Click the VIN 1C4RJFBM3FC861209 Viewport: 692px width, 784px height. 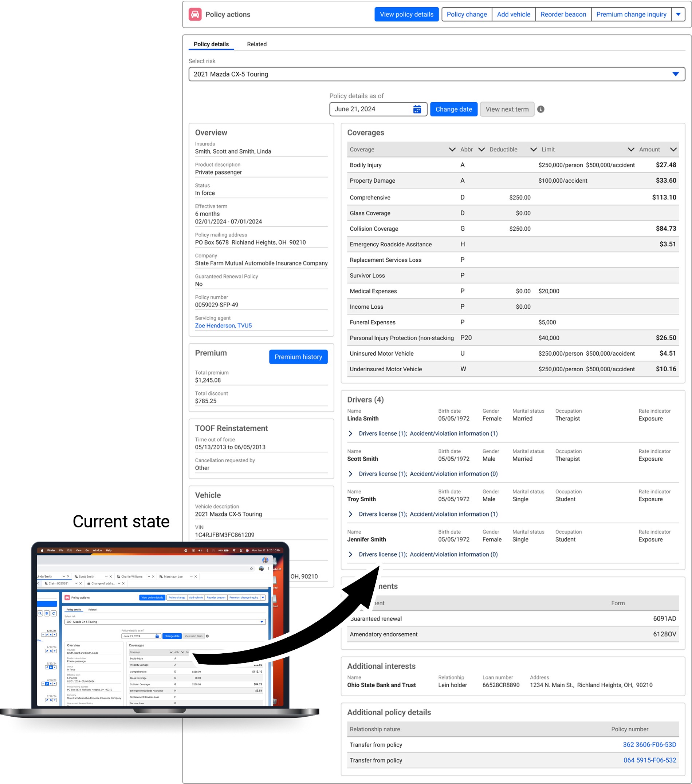pos(224,535)
